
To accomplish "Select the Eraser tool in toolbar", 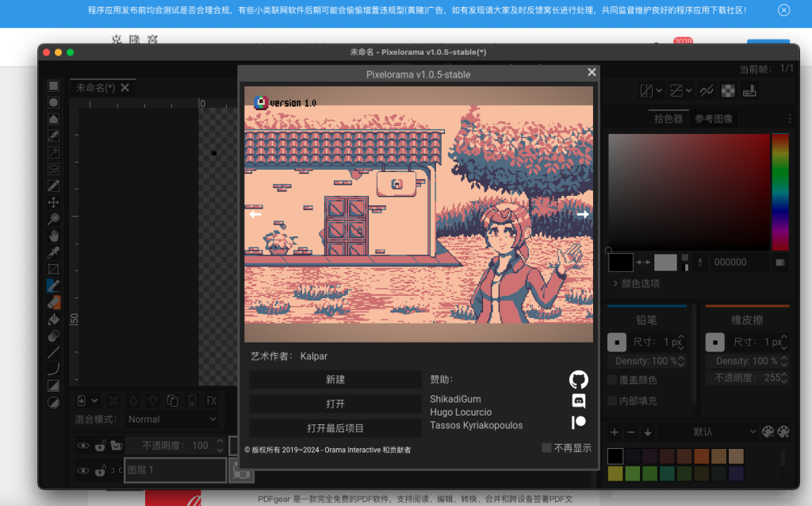I will 53,302.
